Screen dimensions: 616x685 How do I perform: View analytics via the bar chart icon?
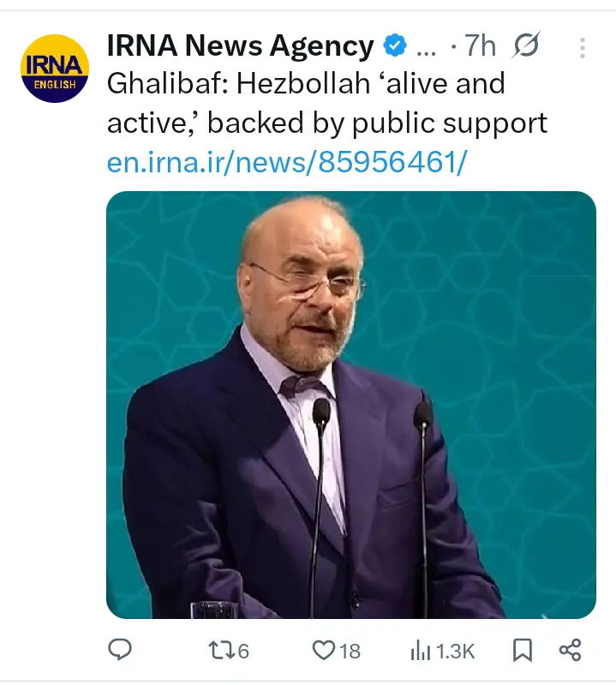420,651
